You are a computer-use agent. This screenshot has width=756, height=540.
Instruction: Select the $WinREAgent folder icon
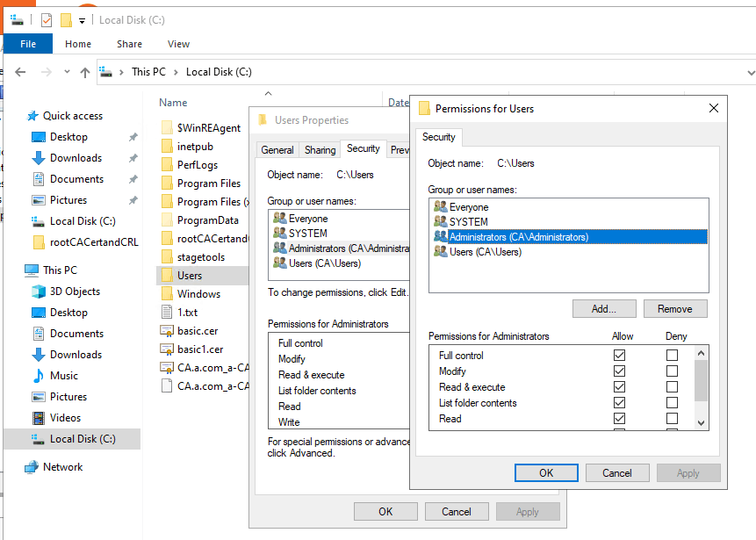[167, 128]
